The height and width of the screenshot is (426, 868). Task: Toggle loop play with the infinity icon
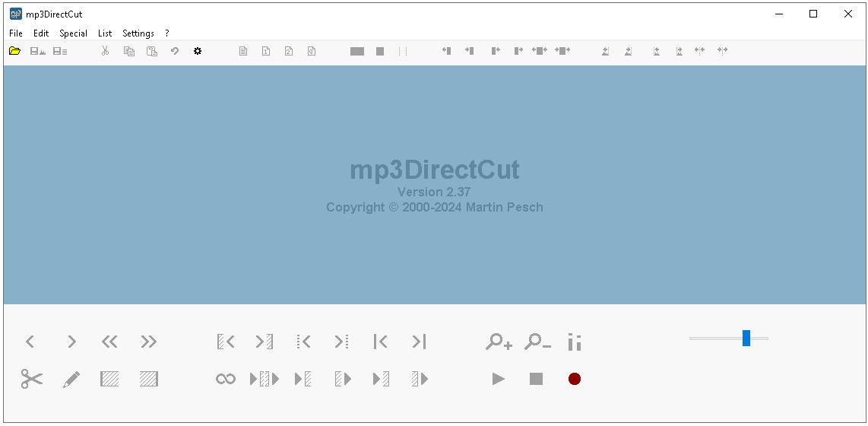click(226, 379)
